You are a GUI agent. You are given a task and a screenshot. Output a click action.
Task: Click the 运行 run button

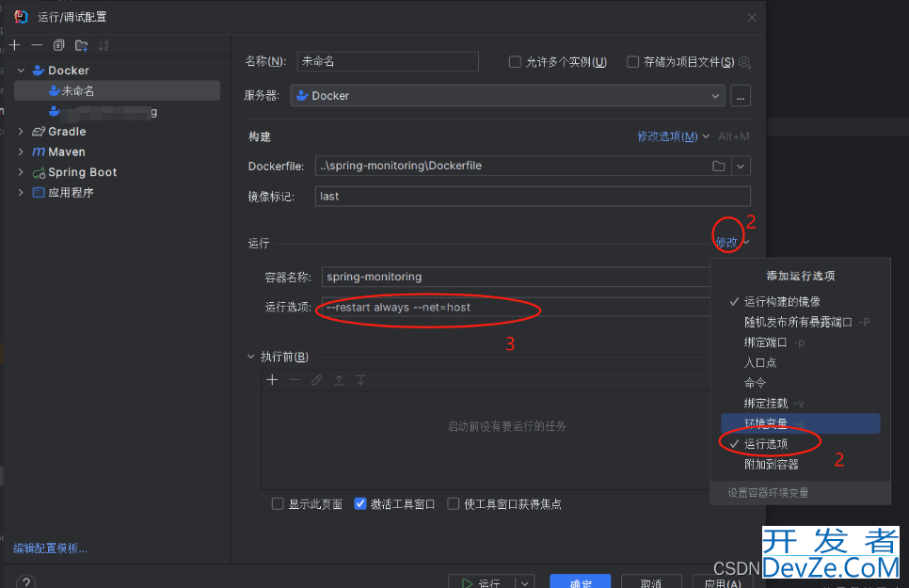[x=481, y=582]
